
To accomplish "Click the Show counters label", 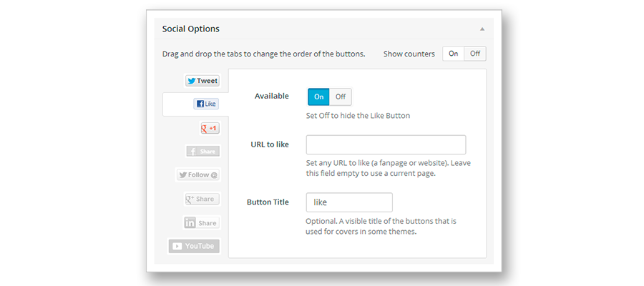I will [409, 54].
